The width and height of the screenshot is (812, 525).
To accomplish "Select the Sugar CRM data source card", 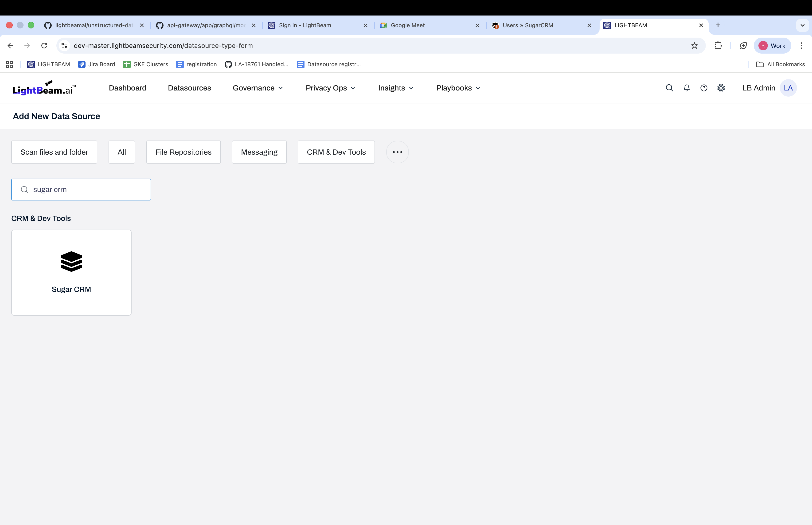I will [x=71, y=272].
